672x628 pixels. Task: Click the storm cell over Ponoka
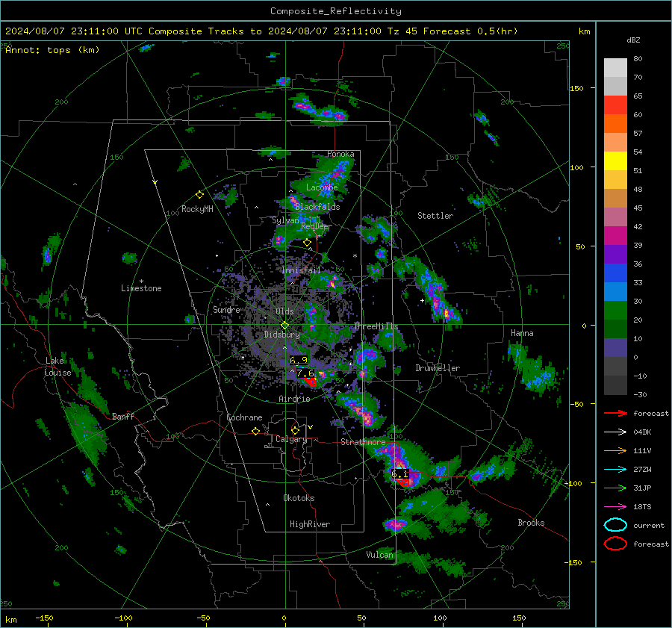point(338,170)
